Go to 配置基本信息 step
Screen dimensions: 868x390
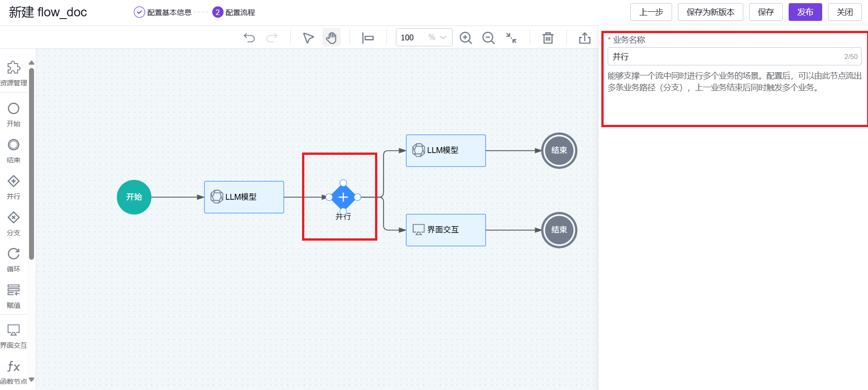163,12
